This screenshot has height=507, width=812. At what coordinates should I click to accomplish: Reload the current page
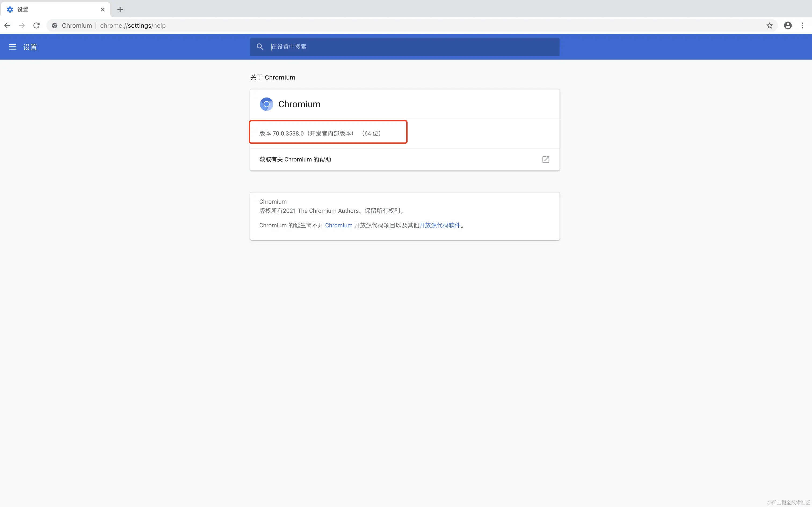pos(37,25)
